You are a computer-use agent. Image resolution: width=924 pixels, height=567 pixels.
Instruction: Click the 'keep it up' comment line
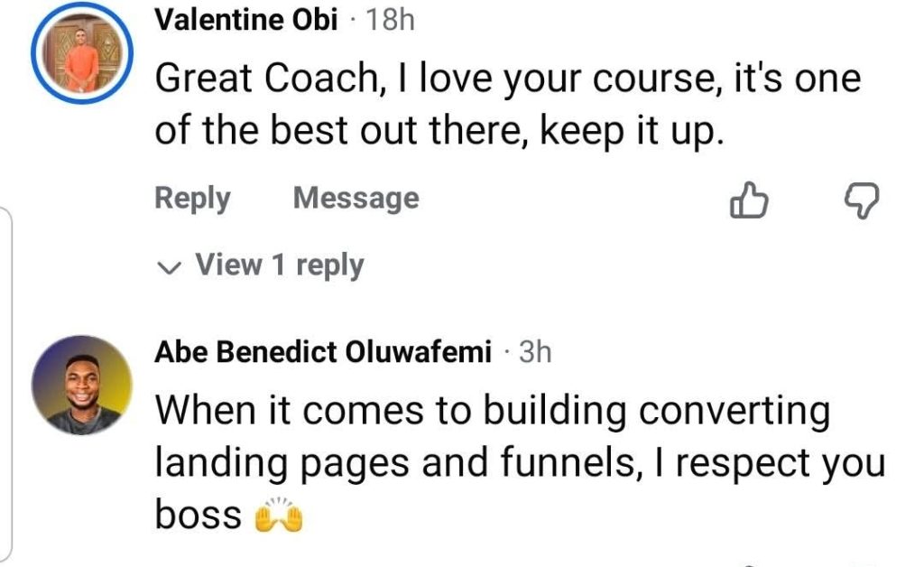439,130
